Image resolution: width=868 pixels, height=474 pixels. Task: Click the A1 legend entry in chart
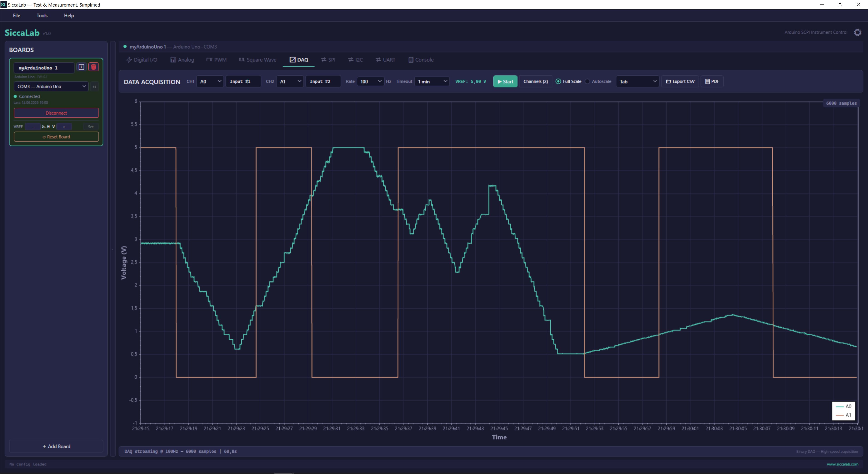click(x=844, y=415)
